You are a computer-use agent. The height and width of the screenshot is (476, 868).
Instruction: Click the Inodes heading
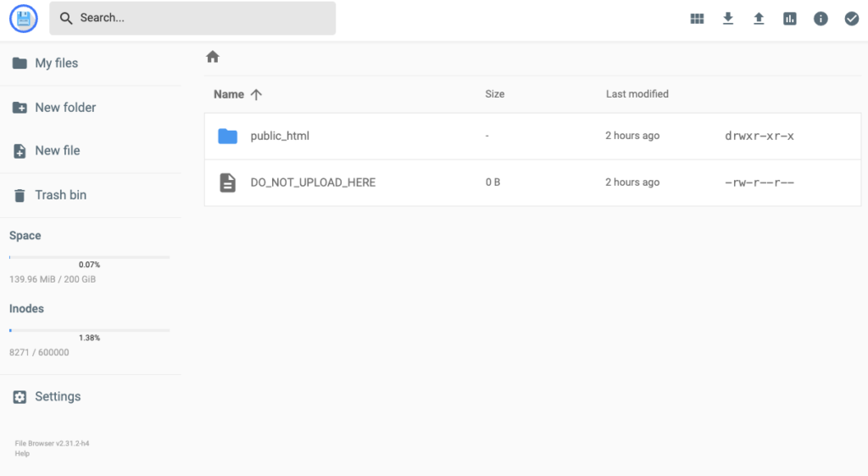pyautogui.click(x=26, y=309)
